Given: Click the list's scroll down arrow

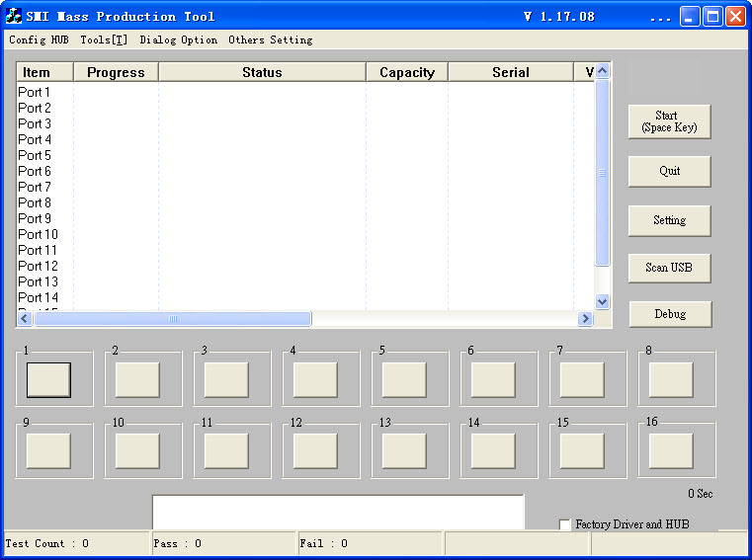Looking at the screenshot, I should coord(603,301).
